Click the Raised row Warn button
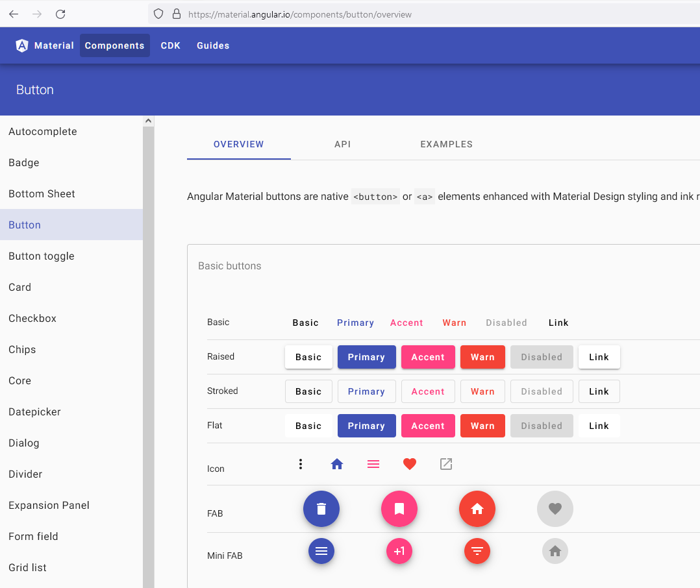The height and width of the screenshot is (588, 700). (482, 357)
